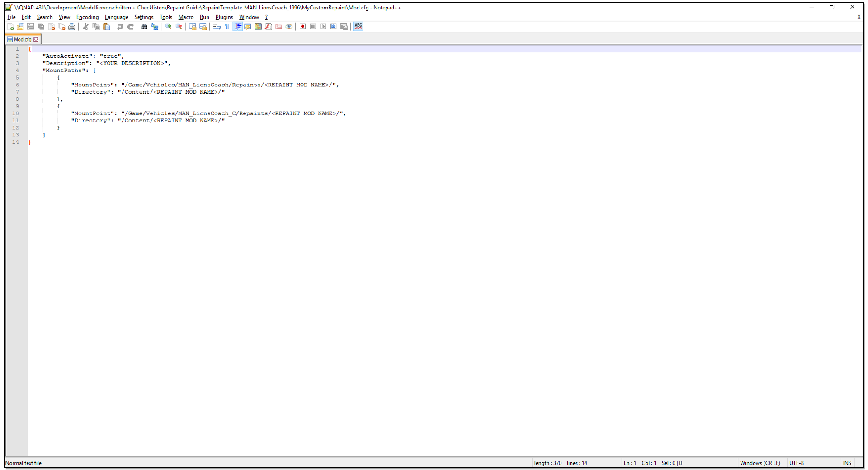Cut selection using the scissors icon
This screenshot has width=868, height=470.
click(85, 27)
